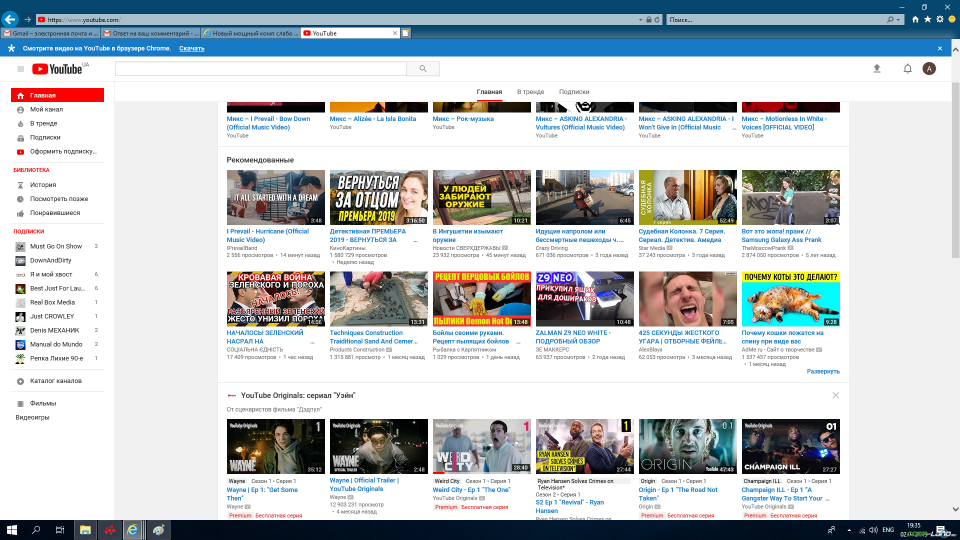Switch to Gmail browser tab
The height and width of the screenshot is (540, 960).
click(x=50, y=33)
